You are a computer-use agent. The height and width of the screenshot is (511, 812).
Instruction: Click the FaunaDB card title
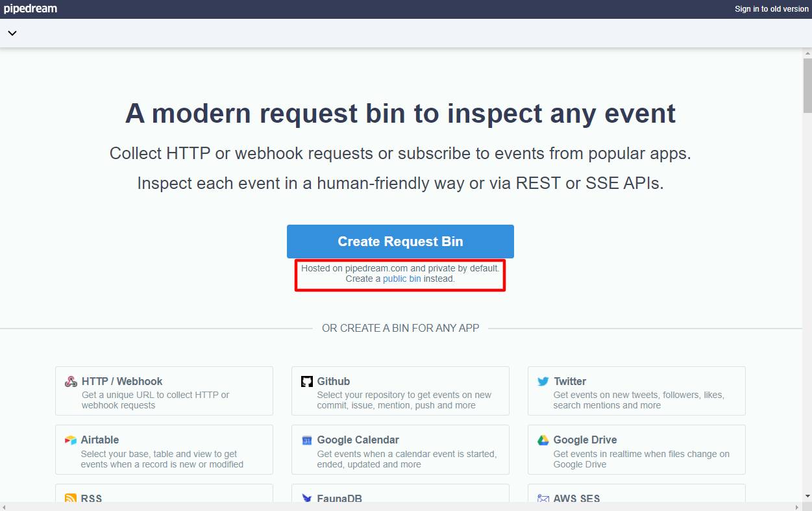point(339,499)
